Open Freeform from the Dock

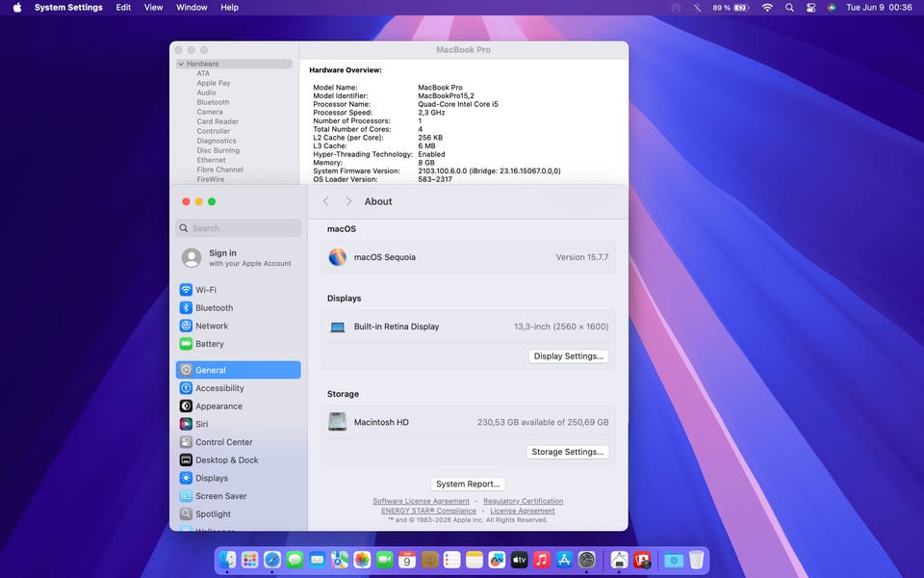(x=497, y=560)
